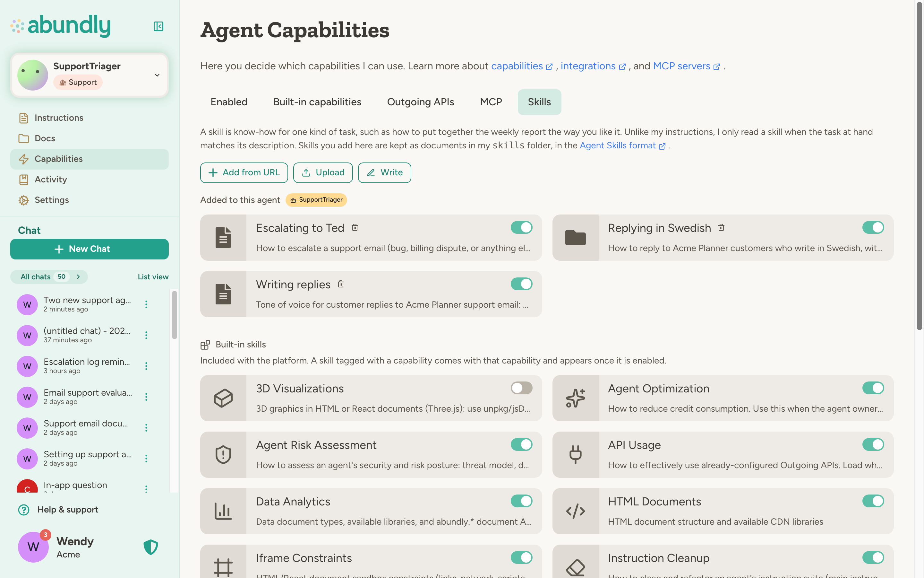Screen dimensions: 924x578
Task: Click the Agent Risk Assessment shield icon
Action: pos(223,454)
